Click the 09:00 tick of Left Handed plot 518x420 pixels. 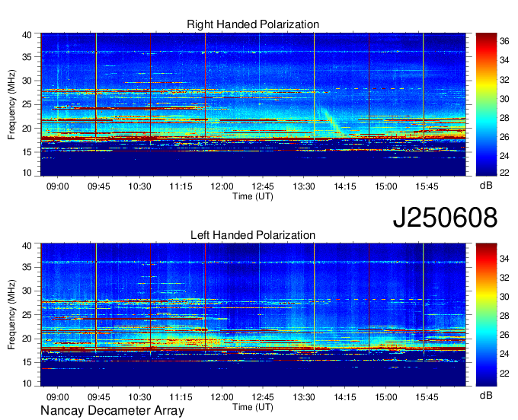tap(57, 397)
